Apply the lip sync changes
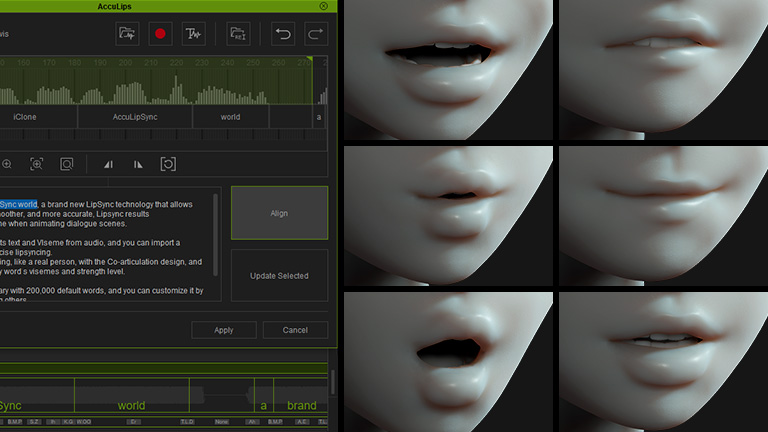The width and height of the screenshot is (768, 432). pyautogui.click(x=224, y=330)
